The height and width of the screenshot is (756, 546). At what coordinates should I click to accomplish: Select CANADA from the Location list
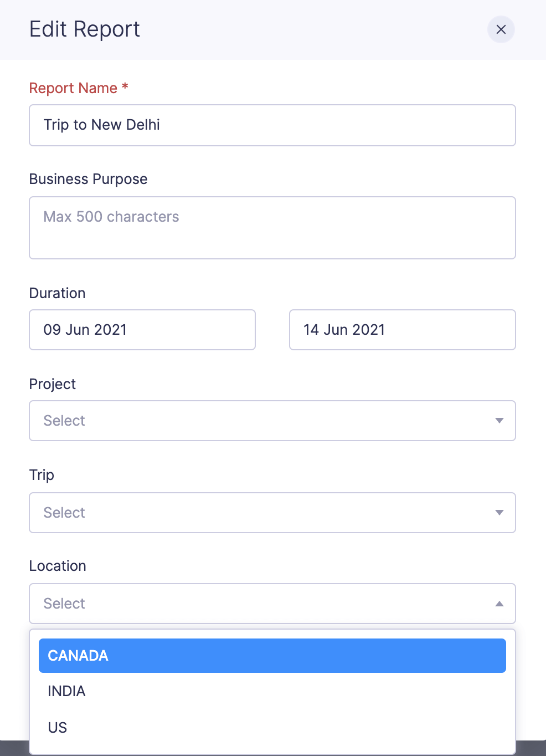point(272,656)
